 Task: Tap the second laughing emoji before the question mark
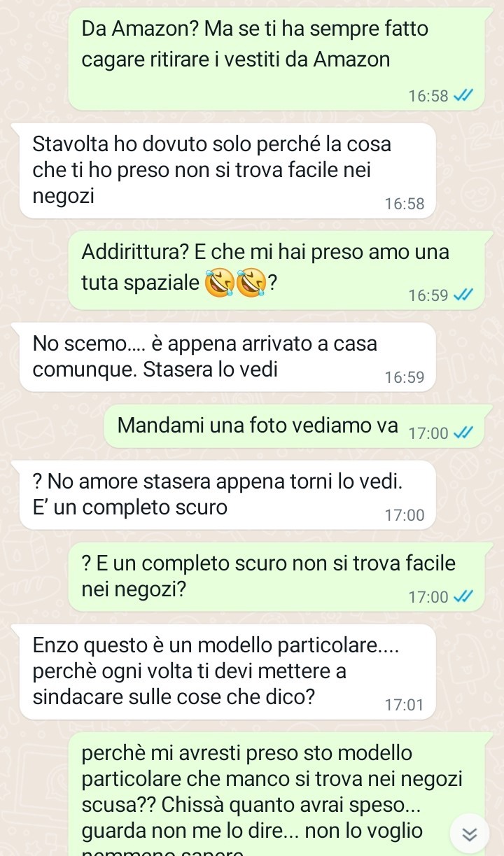click(251, 283)
